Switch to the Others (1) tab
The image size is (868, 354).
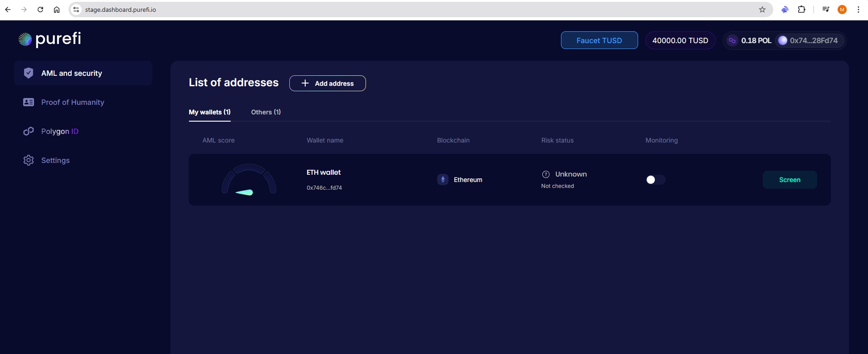[266, 112]
